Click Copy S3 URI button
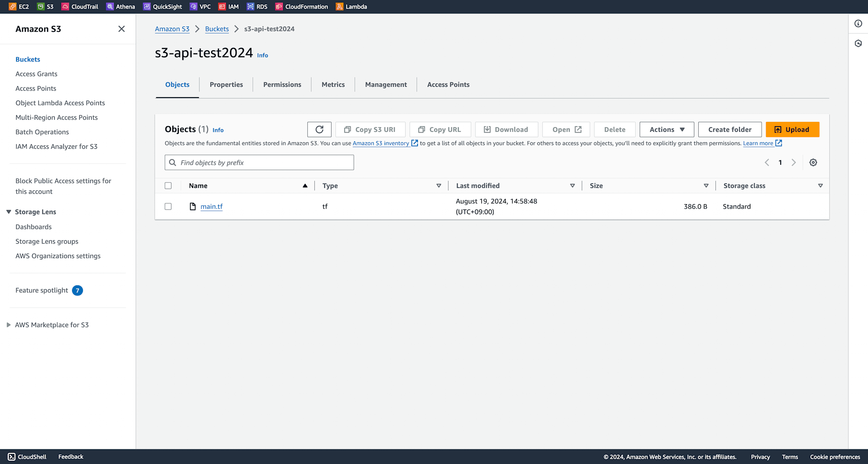The width and height of the screenshot is (868, 464). (370, 129)
